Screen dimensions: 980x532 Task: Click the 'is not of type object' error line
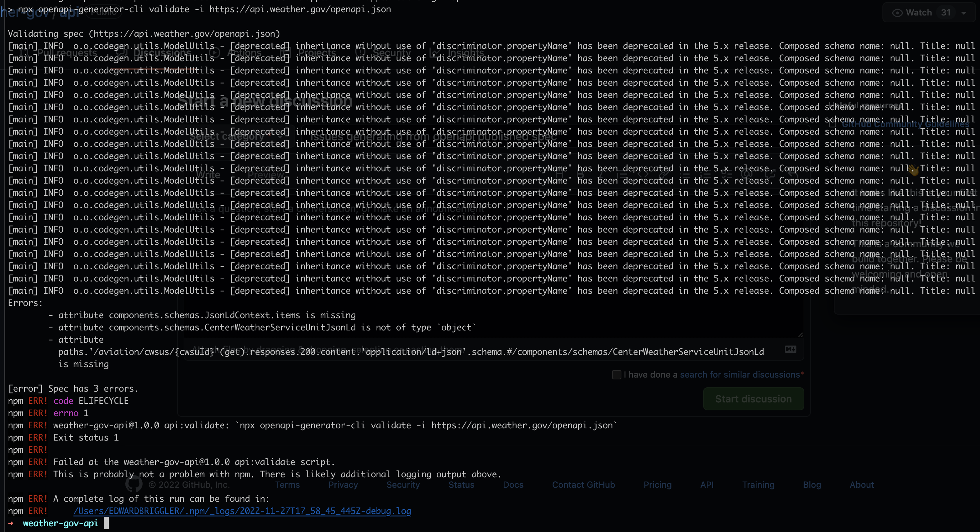pos(262,328)
